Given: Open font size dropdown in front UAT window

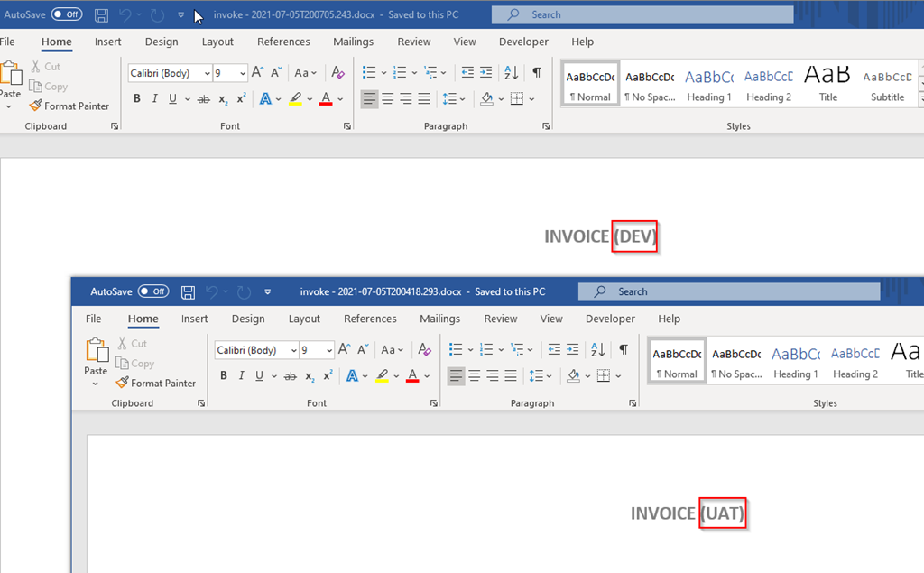Looking at the screenshot, I should click(328, 350).
